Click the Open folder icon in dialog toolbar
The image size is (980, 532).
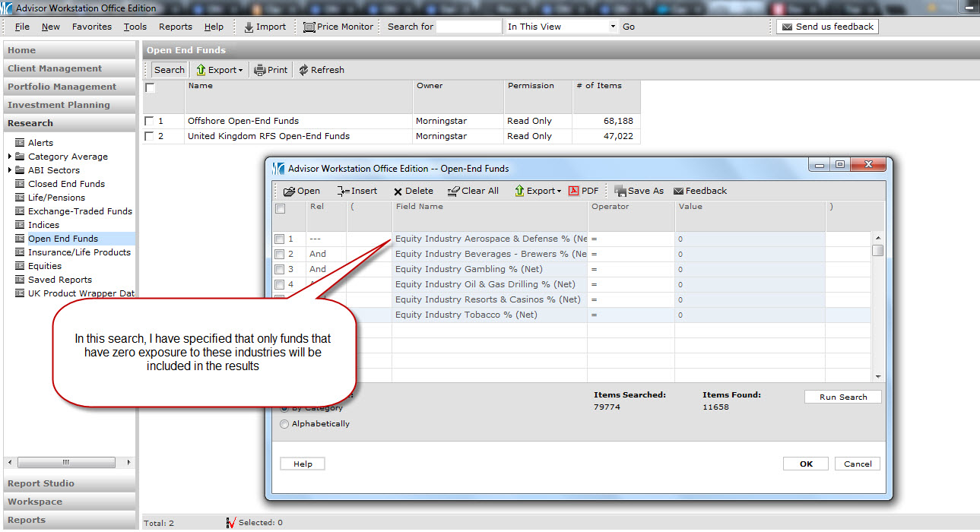click(x=289, y=192)
